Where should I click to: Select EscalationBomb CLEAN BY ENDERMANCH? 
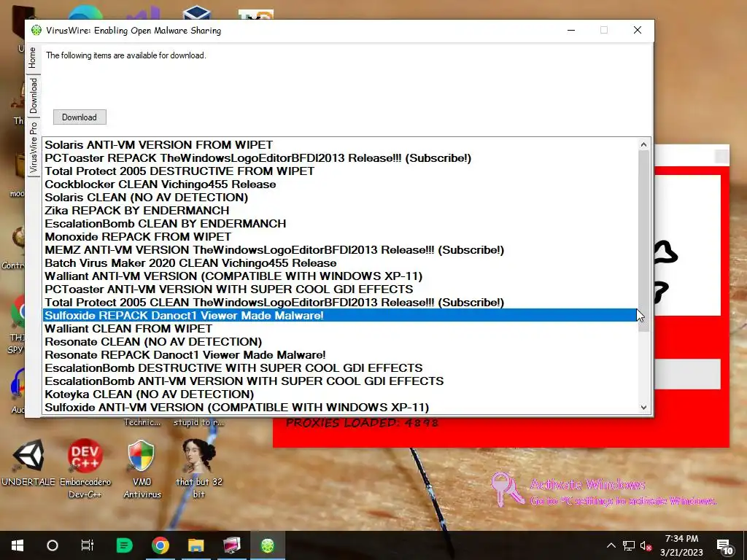340,223
